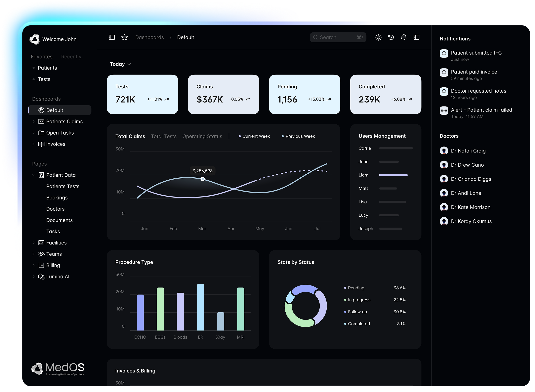535x392 pixels.
Task: Click into the Search field
Action: [x=338, y=37]
